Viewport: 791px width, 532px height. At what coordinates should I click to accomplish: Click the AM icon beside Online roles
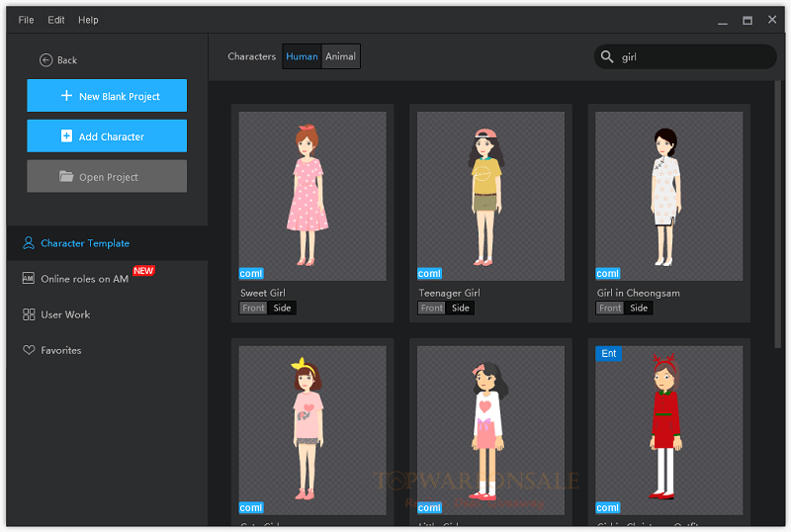29,279
